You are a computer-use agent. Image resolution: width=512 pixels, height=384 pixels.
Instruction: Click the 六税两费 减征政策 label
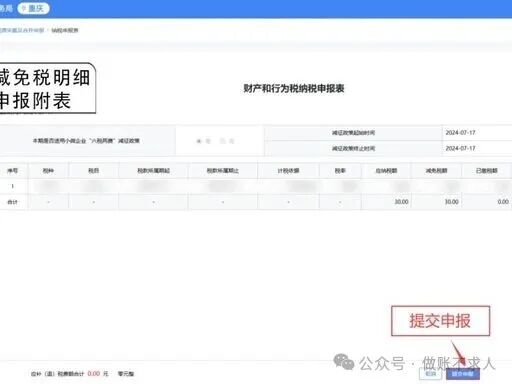(86, 141)
